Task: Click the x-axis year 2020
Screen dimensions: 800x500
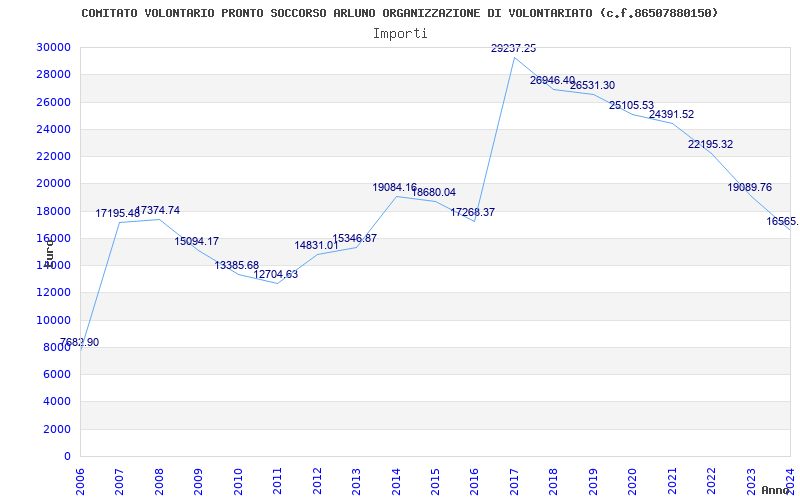Action: click(633, 481)
